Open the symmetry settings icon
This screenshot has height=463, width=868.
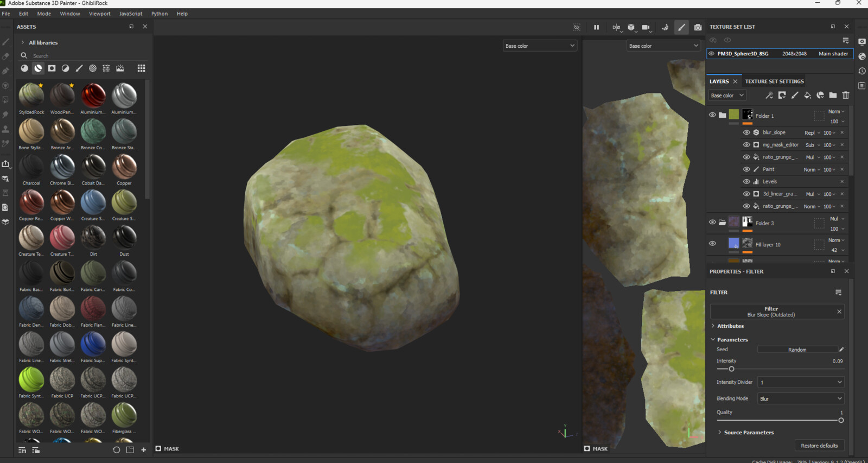tap(616, 27)
